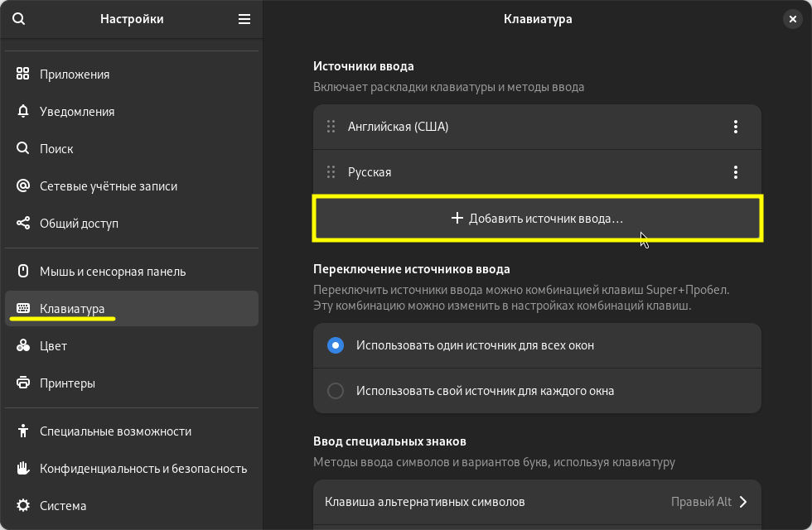This screenshot has height=530, width=812.
Task: Close the Клавиатура settings window
Action: pyautogui.click(x=793, y=19)
